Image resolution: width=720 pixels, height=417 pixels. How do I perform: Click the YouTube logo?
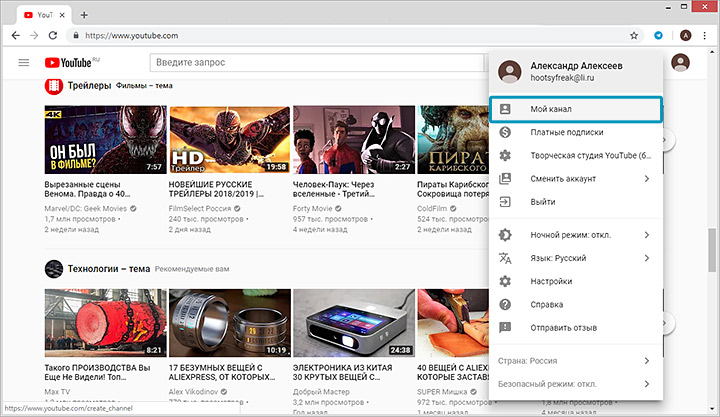68,62
